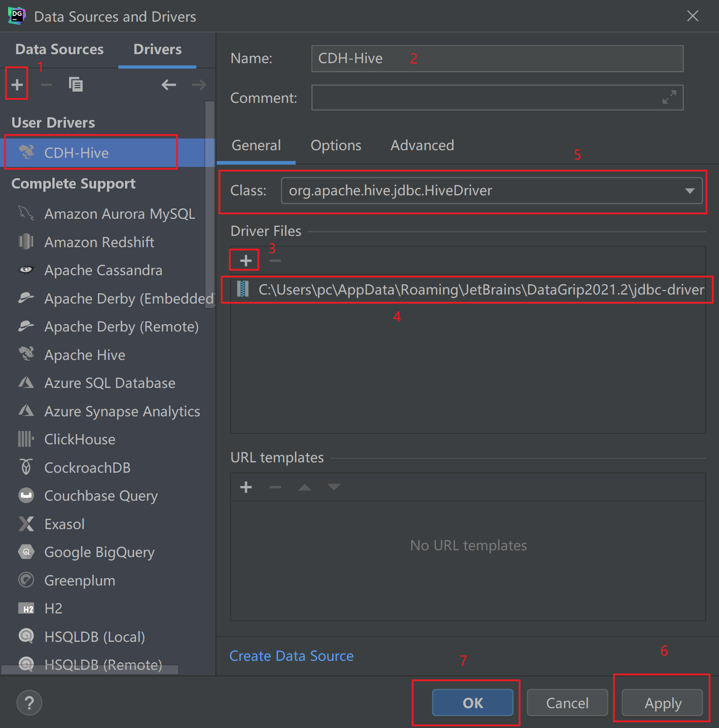Viewport: 719px width, 728px height.
Task: Click the Apache Cassandra eye icon
Action: coord(26,270)
